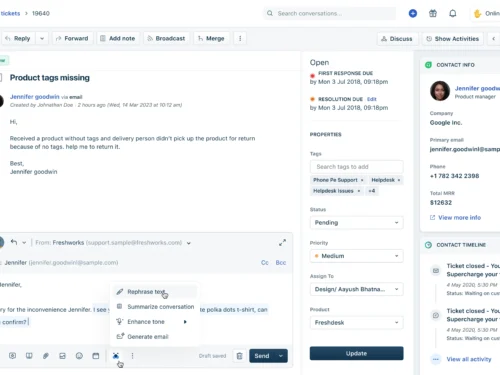
Task: Click the Broadcast button
Action: 166,38
